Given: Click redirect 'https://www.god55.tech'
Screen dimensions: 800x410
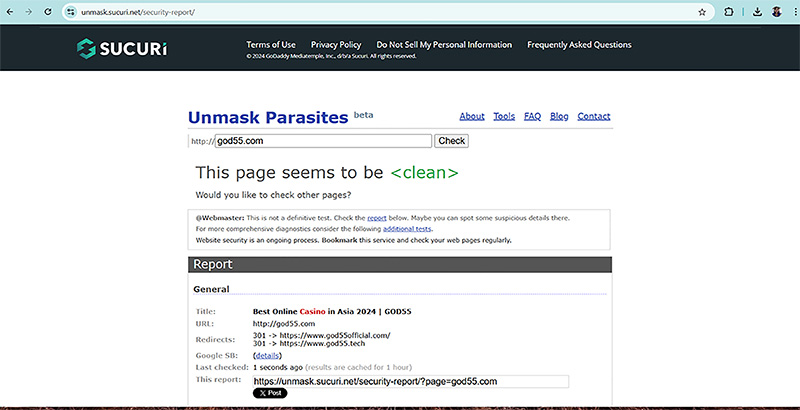Looking at the screenshot, I should 322,343.
